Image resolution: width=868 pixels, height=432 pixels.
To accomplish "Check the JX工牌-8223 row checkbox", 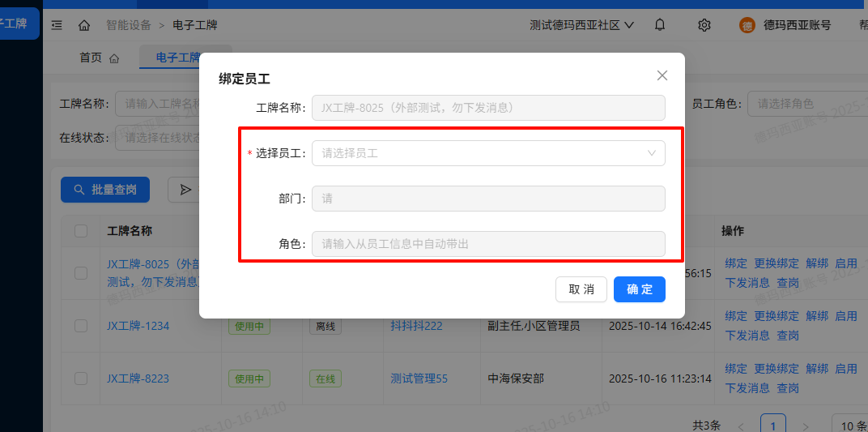I will 81,379.
